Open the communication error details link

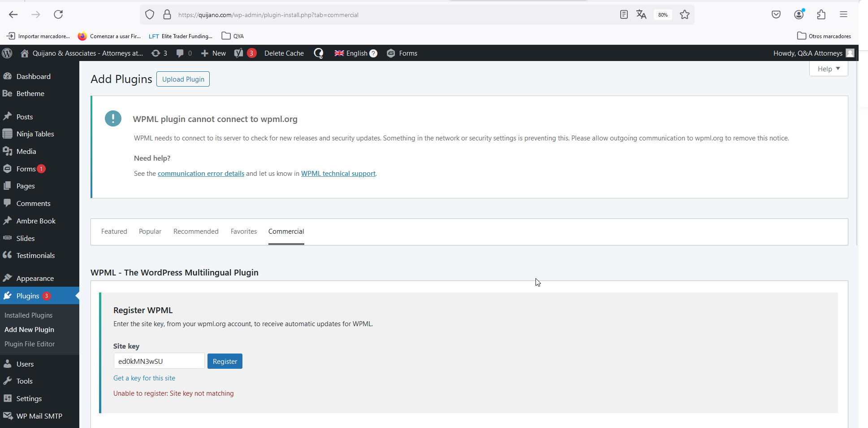(x=201, y=174)
